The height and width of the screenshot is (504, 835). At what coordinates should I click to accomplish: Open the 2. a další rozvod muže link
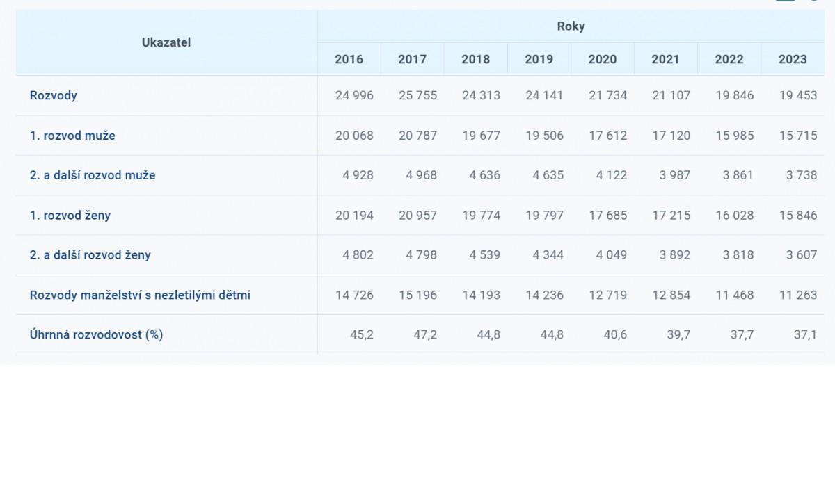point(93,175)
